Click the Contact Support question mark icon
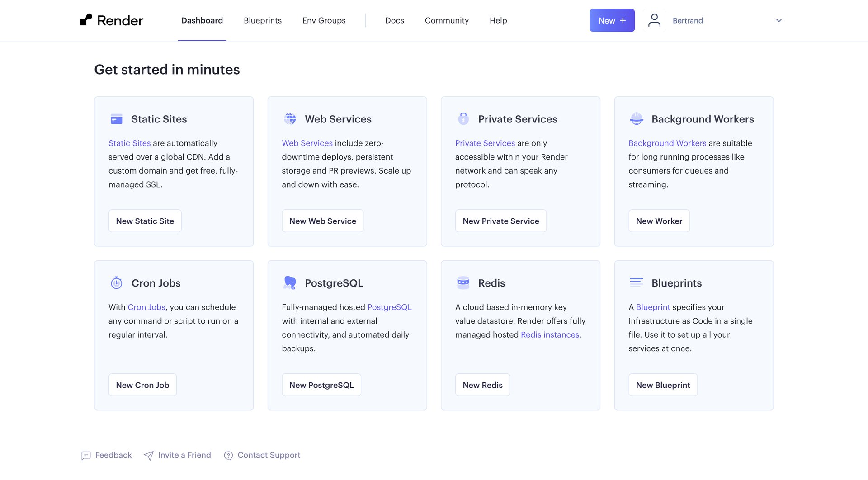The height and width of the screenshot is (480, 868). [228, 456]
